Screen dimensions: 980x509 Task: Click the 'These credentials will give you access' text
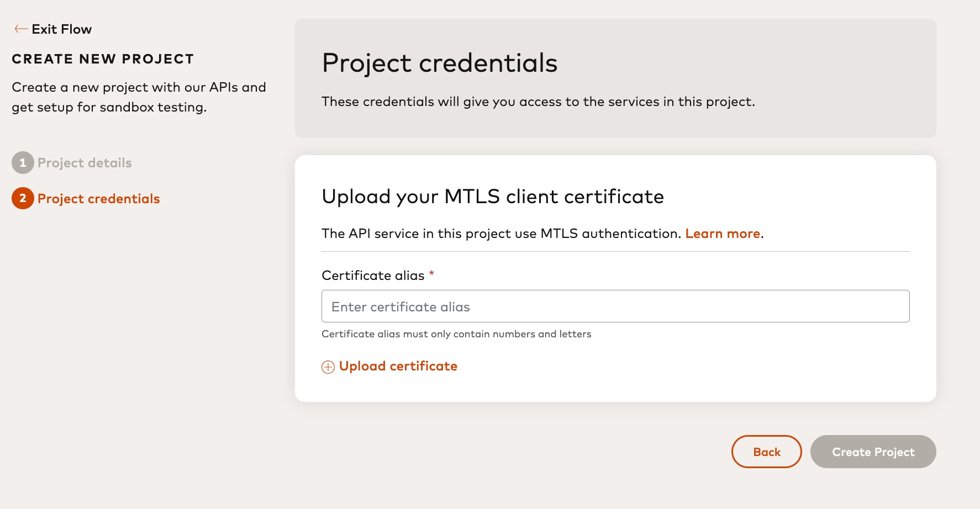538,102
